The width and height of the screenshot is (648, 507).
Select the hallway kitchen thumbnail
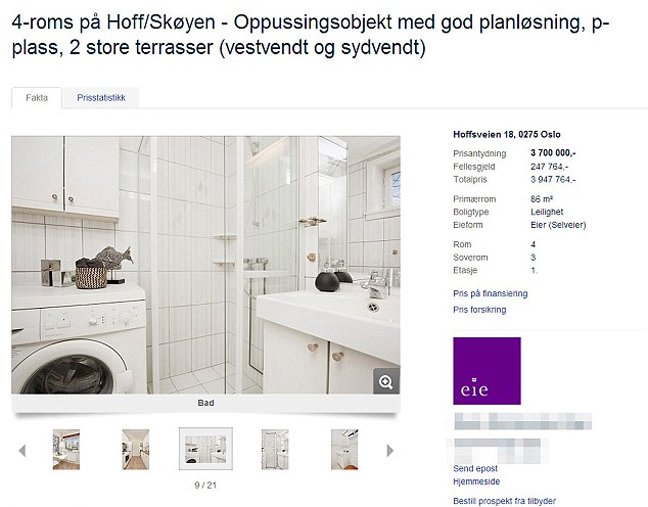point(136,449)
